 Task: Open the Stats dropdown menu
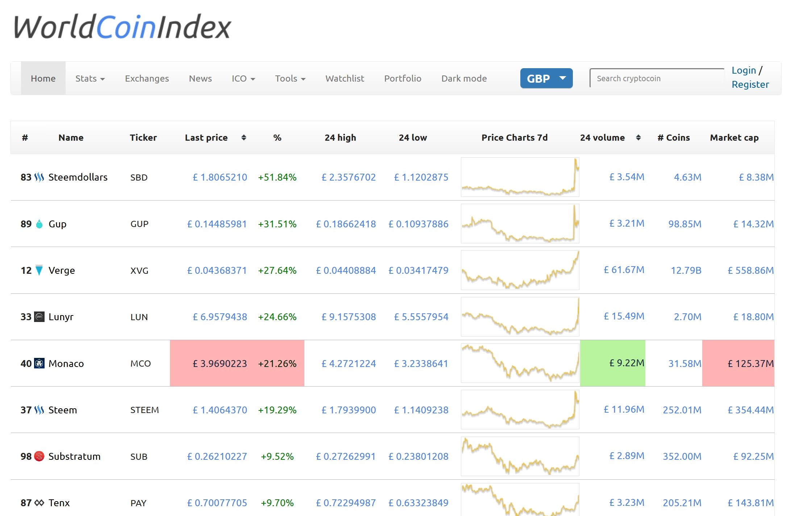point(90,78)
